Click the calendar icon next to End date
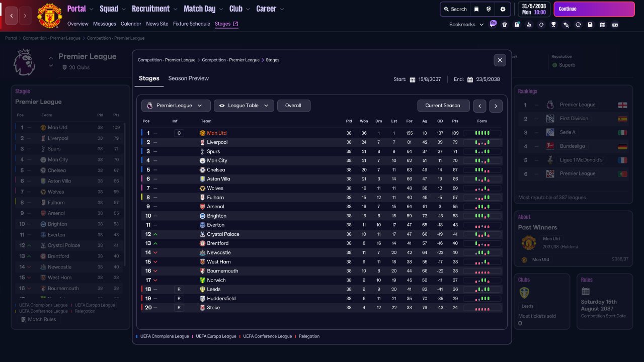 click(470, 79)
